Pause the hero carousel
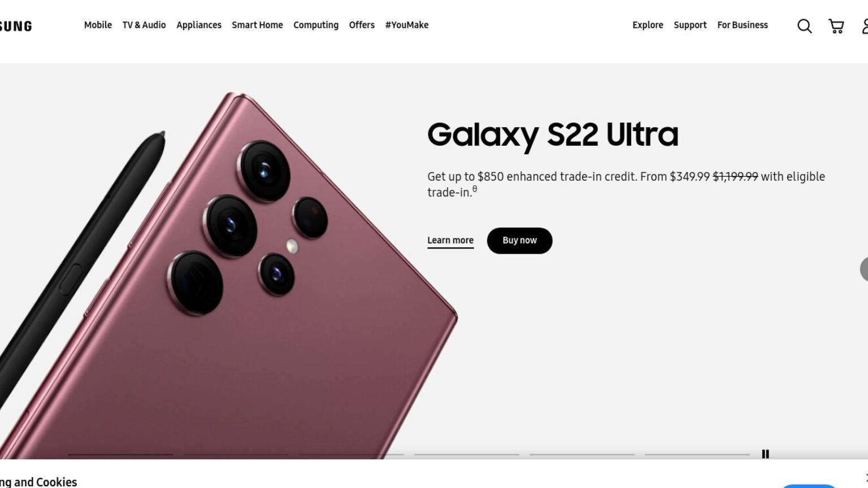 pyautogui.click(x=766, y=454)
